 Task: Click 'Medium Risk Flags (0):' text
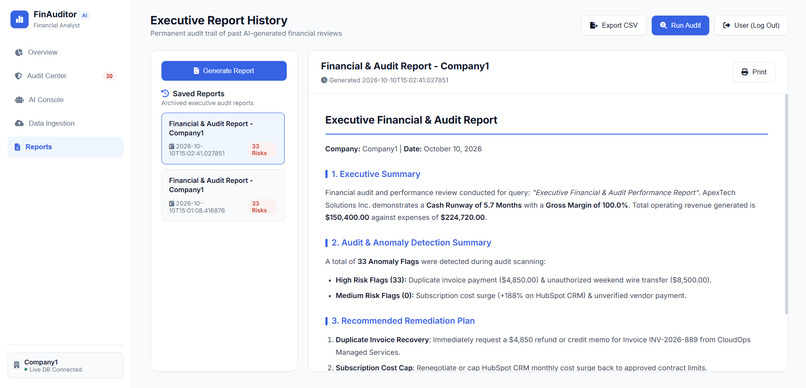(x=375, y=295)
